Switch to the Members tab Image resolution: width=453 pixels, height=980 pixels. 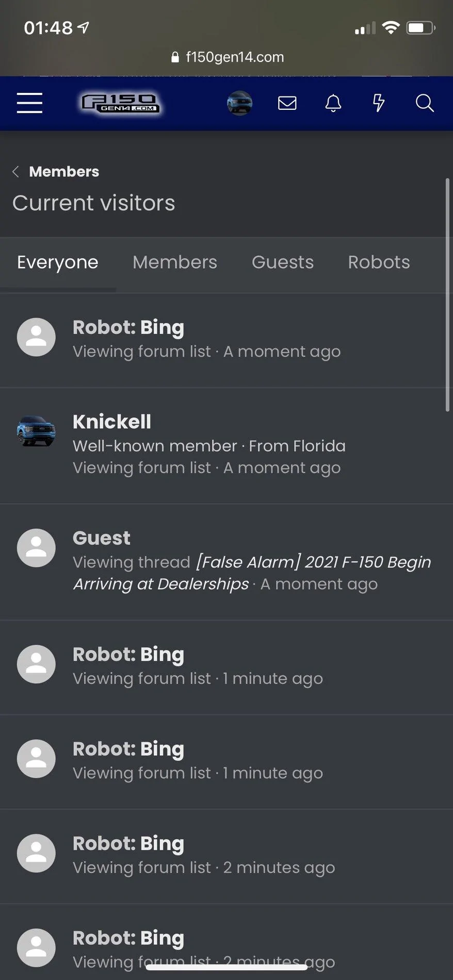coord(175,263)
